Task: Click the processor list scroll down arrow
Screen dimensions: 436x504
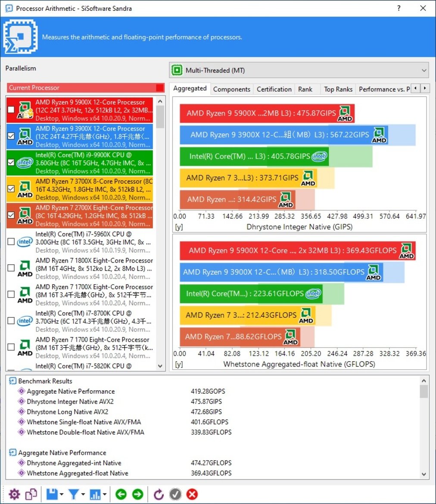Action: 160,366
